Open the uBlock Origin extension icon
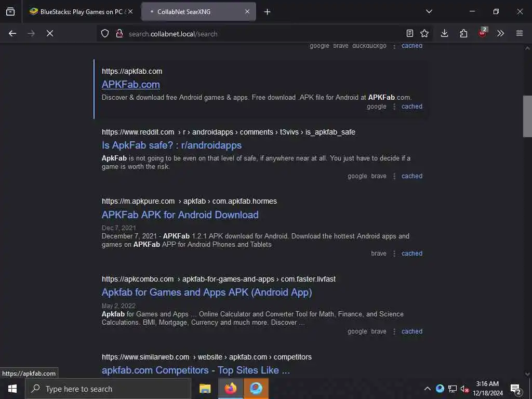The image size is (532, 399). coord(483,33)
